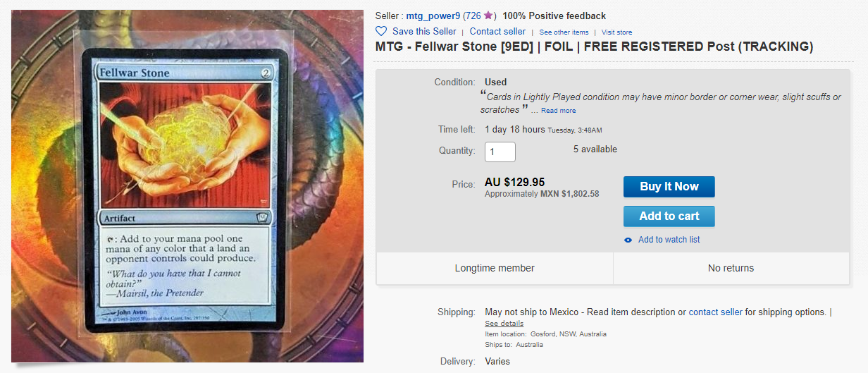This screenshot has height=373, width=868.
Task: Select the No returns tab
Action: coord(731,268)
